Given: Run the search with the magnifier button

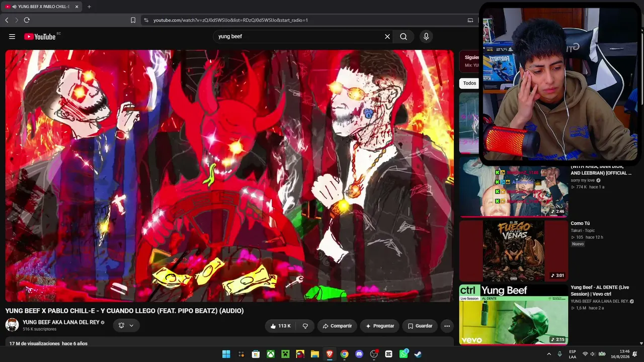Looking at the screenshot, I should (x=404, y=37).
